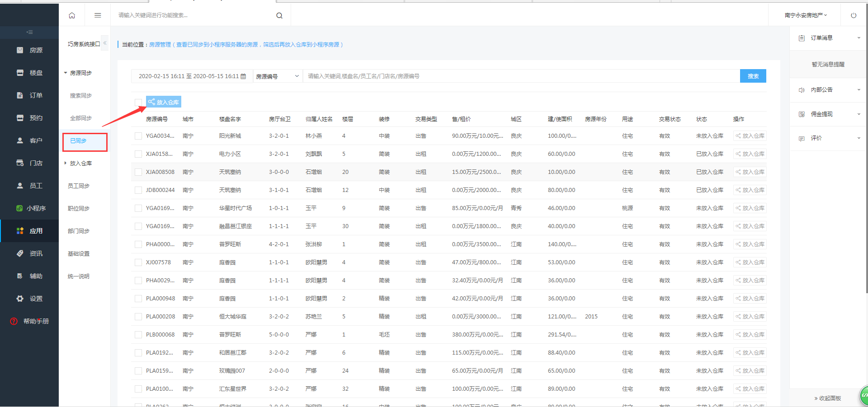Screen dimensions: 868x407
Task: Click 放入仓库 button for row JDB000244
Action: tap(750, 190)
